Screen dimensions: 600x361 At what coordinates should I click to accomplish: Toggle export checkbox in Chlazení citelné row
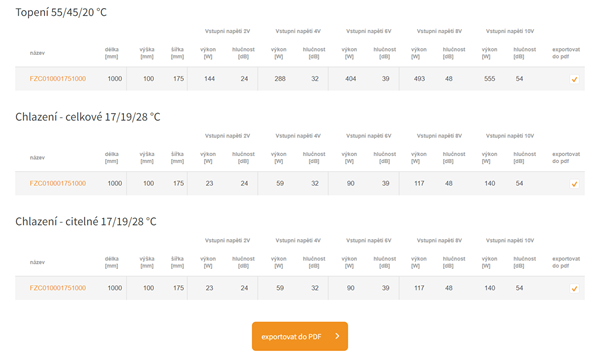pyautogui.click(x=574, y=288)
